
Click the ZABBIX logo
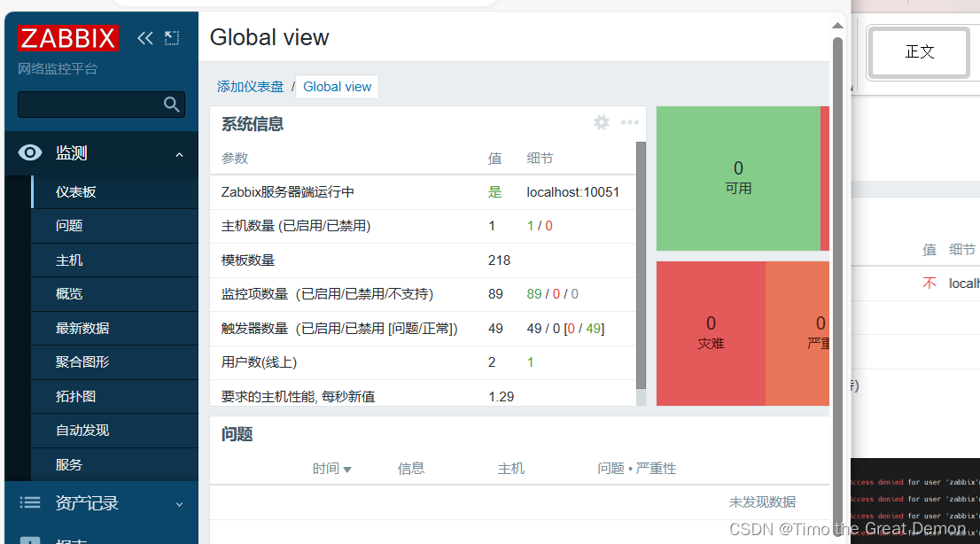67,37
